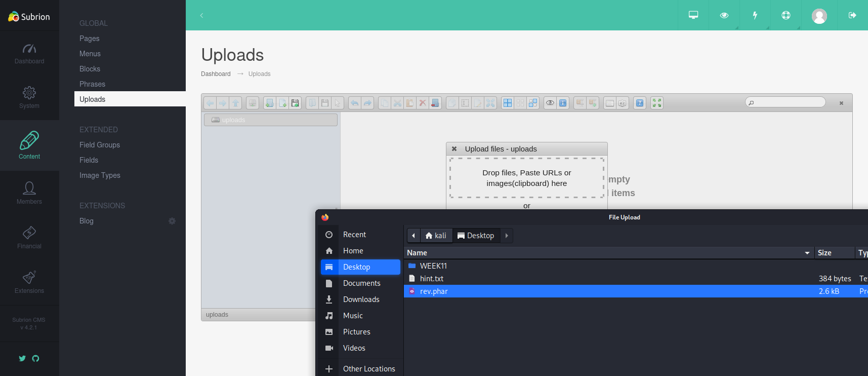
Task: Select the uploads folder in tree
Action: [x=271, y=120]
